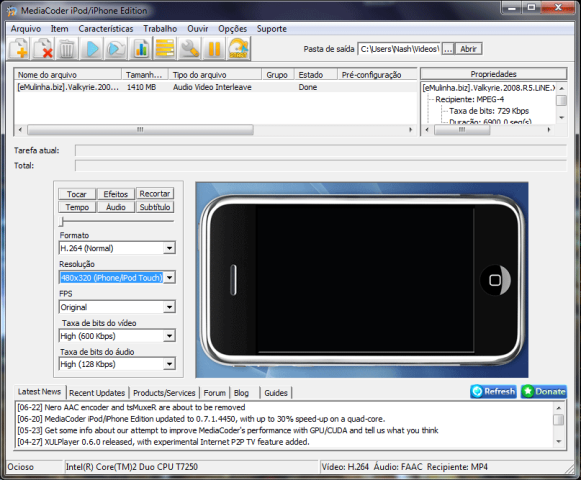Click the MediaCoder title bar app icon
The width and height of the screenshot is (581, 480).
click(11, 11)
